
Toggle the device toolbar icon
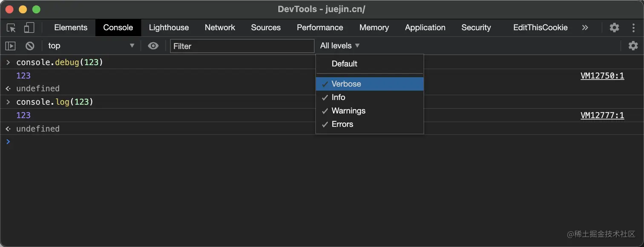coord(29,28)
